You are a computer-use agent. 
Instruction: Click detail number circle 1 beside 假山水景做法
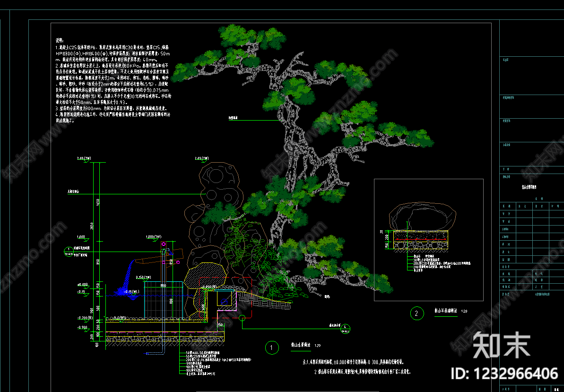[x=271, y=348]
